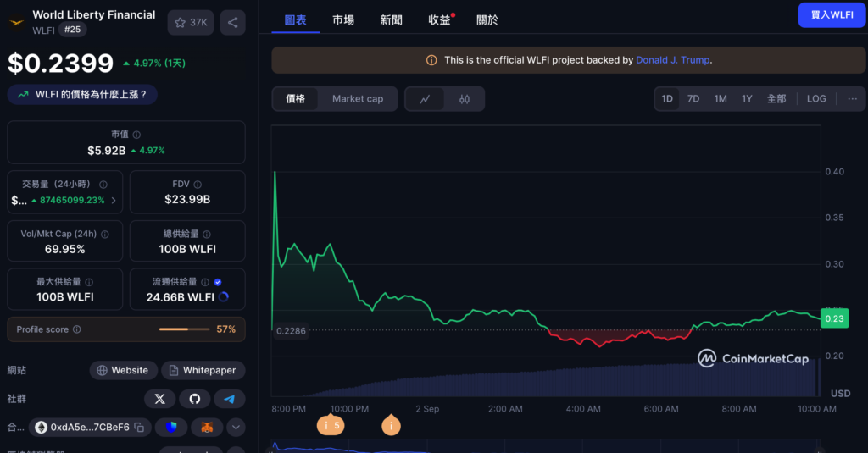Image resolution: width=868 pixels, height=453 pixels.
Task: Toggle chart to Market cap
Action: (357, 99)
